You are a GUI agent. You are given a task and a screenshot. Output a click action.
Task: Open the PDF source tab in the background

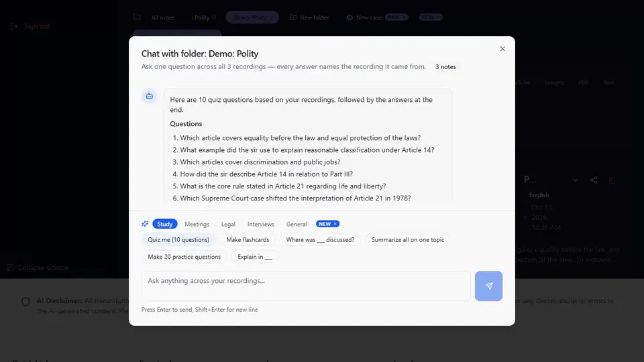tap(584, 82)
